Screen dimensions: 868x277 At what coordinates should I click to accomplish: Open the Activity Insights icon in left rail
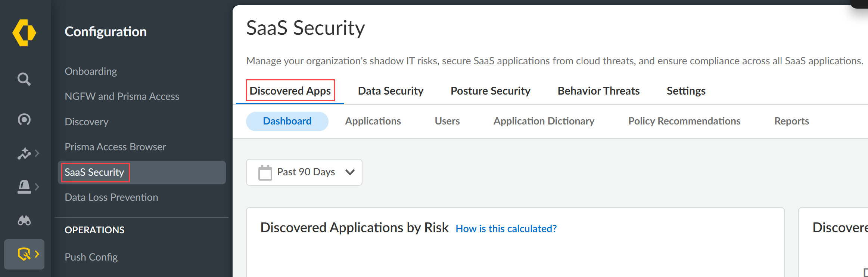coord(24,153)
